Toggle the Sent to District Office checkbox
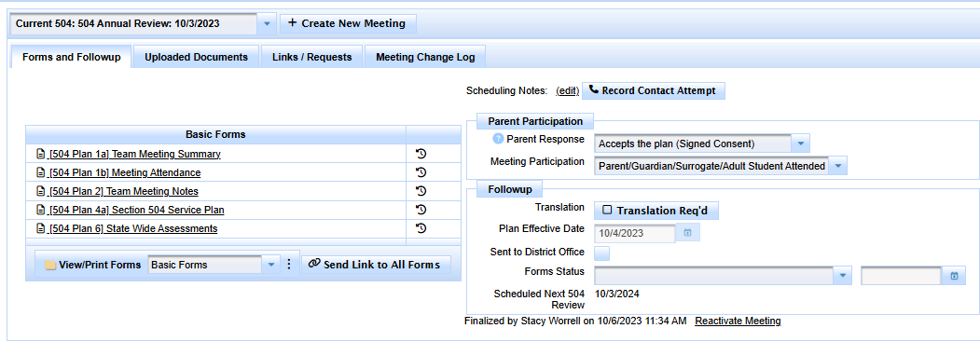The width and height of the screenshot is (980, 342). point(601,253)
